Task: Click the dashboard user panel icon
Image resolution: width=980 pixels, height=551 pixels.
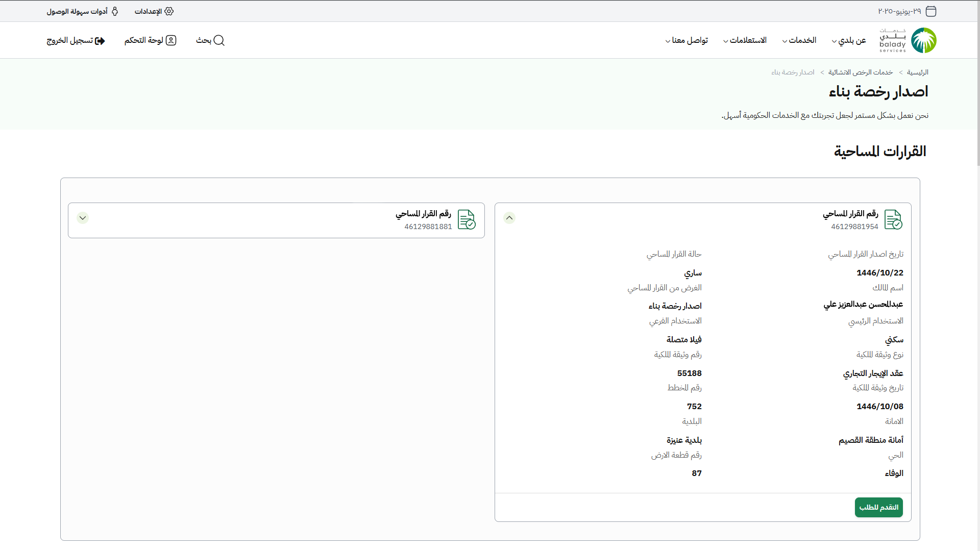Action: point(171,40)
